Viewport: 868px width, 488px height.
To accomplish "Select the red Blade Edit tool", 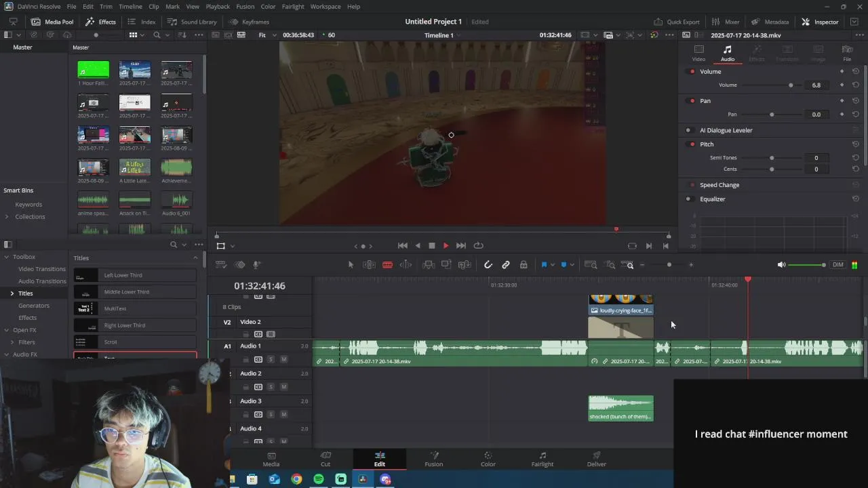I will [387, 265].
